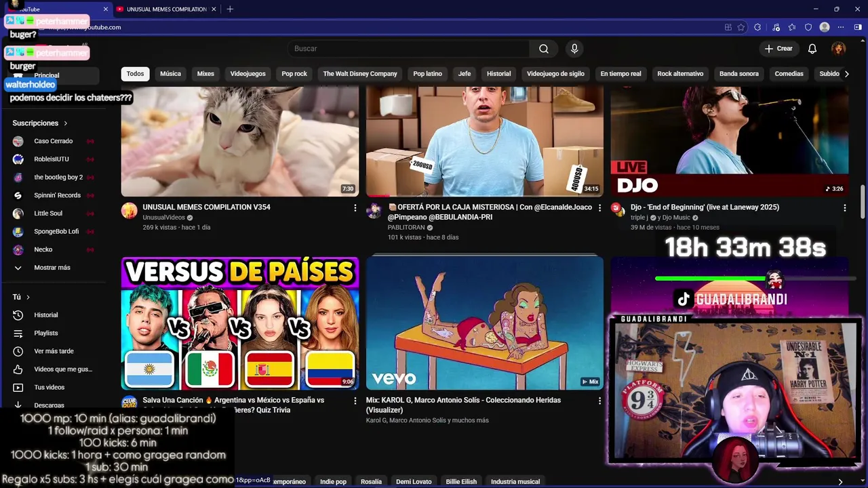The image size is (868, 488).
Task: Select the Indie pop chip
Action: coord(333,481)
